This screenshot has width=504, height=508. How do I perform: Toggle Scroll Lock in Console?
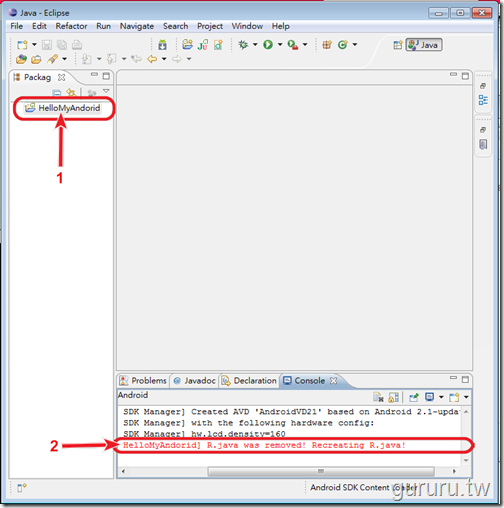[x=393, y=397]
